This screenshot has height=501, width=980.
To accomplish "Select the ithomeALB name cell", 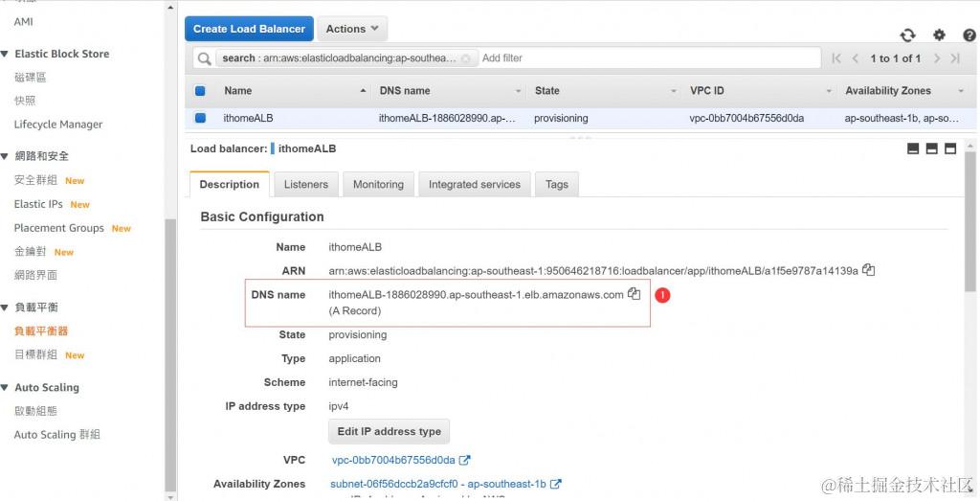I will click(x=248, y=118).
